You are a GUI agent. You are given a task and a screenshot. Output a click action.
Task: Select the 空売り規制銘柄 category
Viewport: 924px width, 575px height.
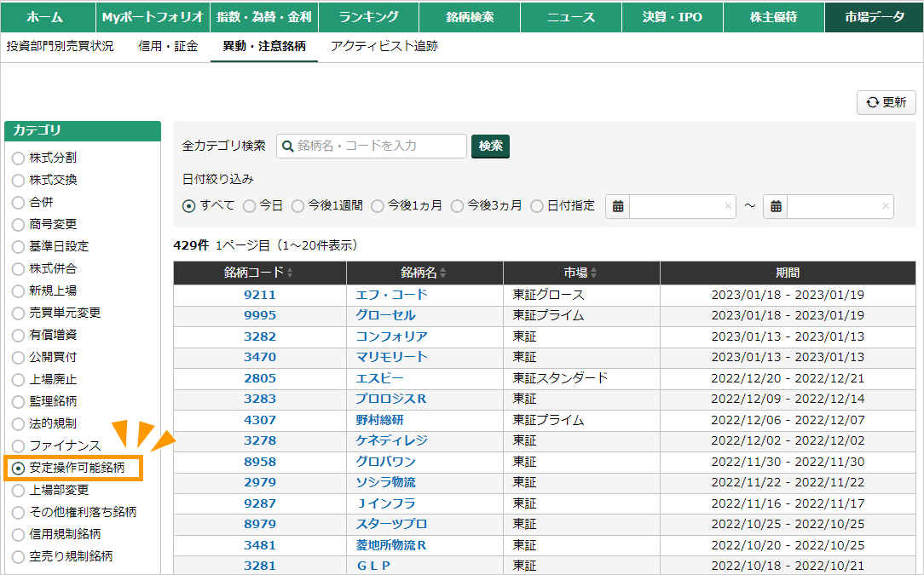coord(18,557)
